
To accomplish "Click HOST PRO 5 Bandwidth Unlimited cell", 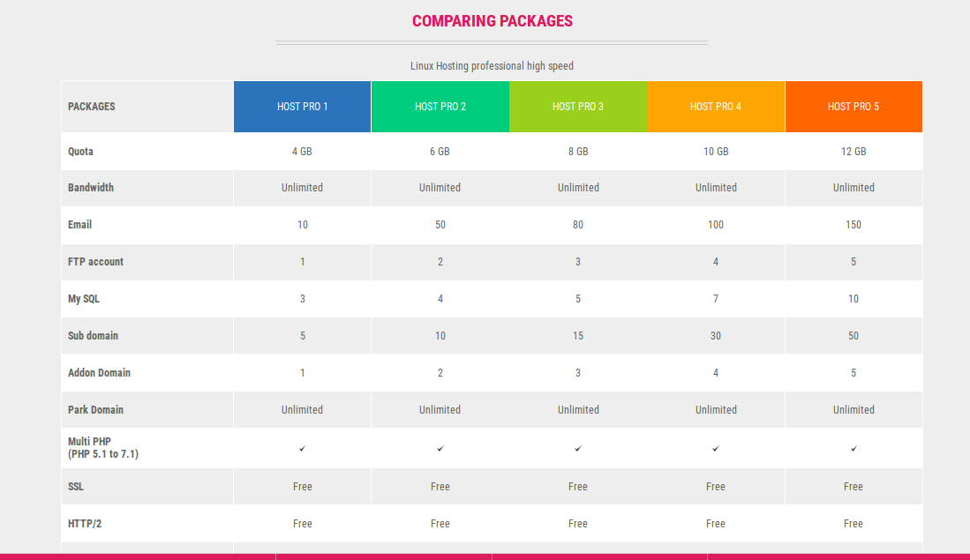I will point(853,187).
